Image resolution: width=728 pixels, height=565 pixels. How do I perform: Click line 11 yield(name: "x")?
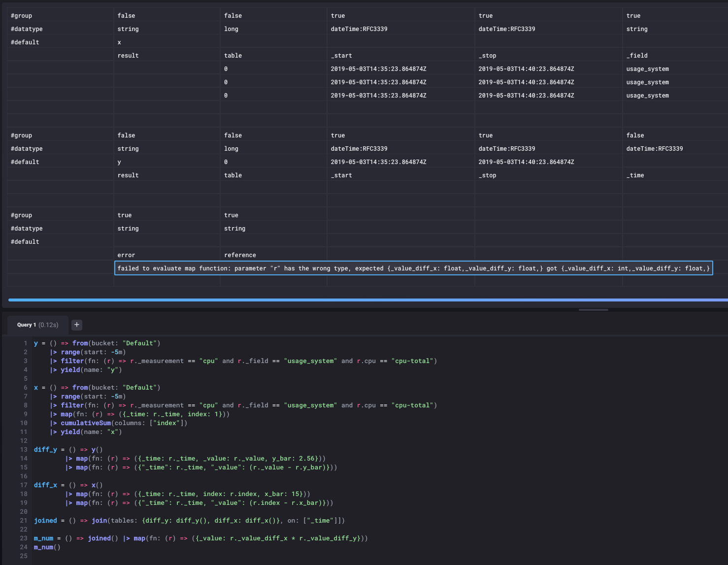[86, 432]
